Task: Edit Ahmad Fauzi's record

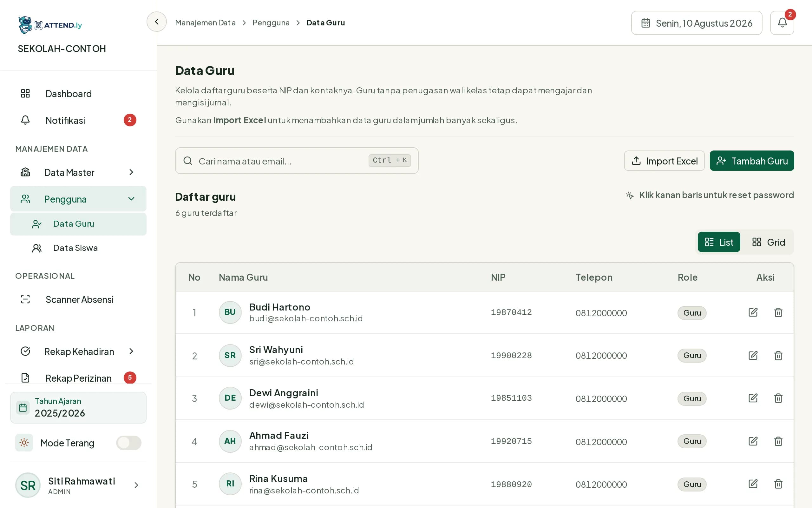Action: click(x=753, y=441)
